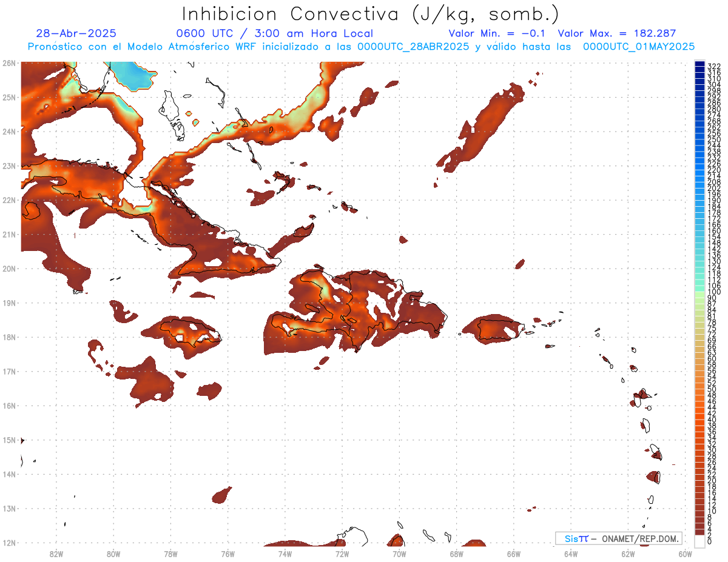The image size is (728, 562).
Task: Click the 'Valor Max. = 182.287' readout
Action: [616, 33]
